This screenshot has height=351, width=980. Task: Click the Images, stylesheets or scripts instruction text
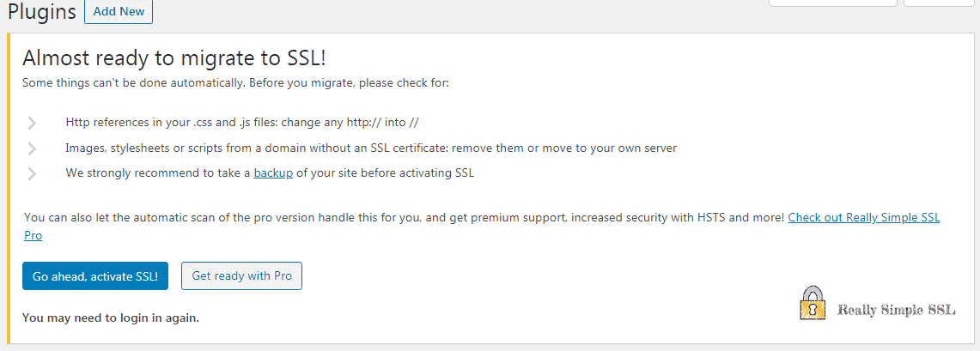370,148
